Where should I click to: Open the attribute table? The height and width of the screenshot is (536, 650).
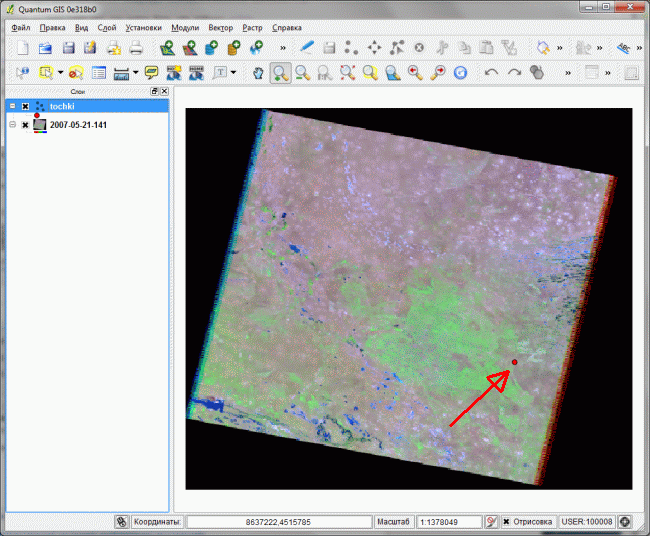99,73
